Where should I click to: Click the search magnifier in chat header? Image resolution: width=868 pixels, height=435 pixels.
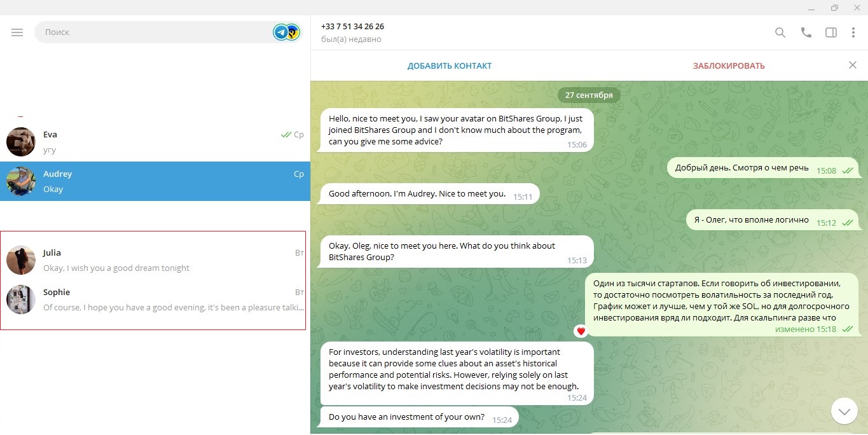click(780, 33)
